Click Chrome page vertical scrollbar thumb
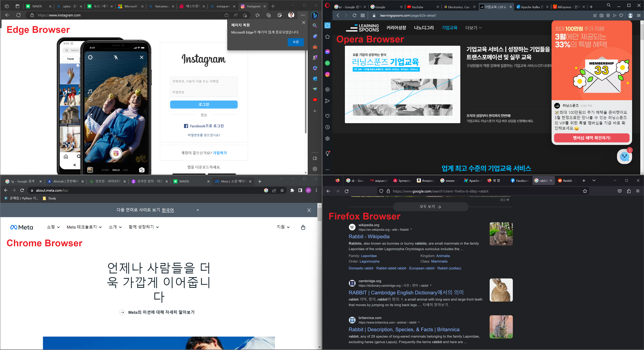This screenshot has height=350, width=644. point(320,214)
